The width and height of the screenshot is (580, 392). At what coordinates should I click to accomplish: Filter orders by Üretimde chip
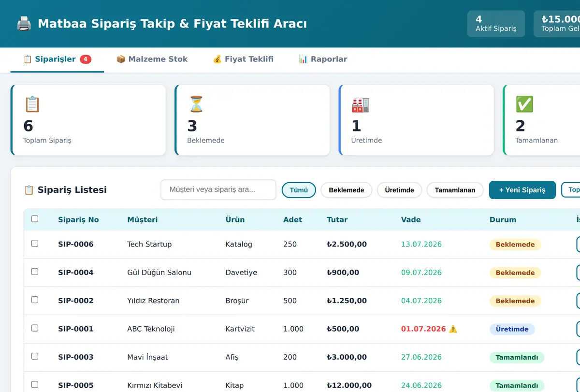(399, 190)
